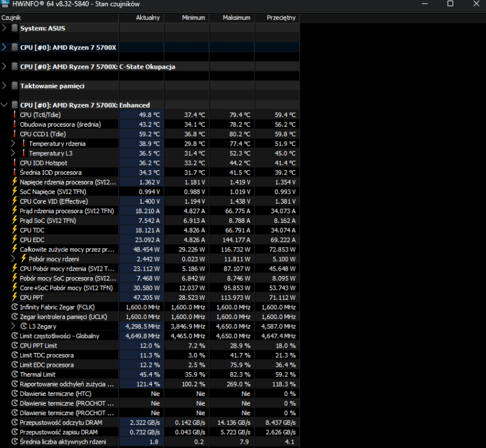
Task: Click the lightning icon beside CPU TDC
Action: (x=14, y=230)
